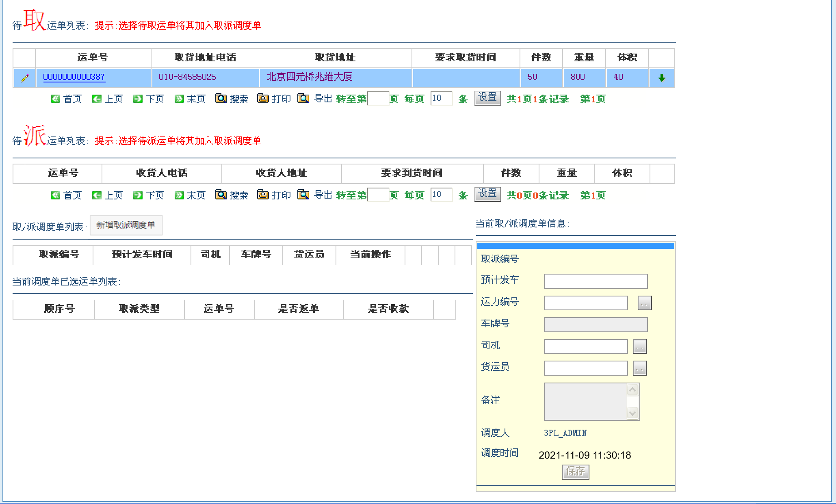Image resolution: width=836 pixels, height=504 pixels.
Task: Click the 司机 input field
Action: pyautogui.click(x=586, y=346)
